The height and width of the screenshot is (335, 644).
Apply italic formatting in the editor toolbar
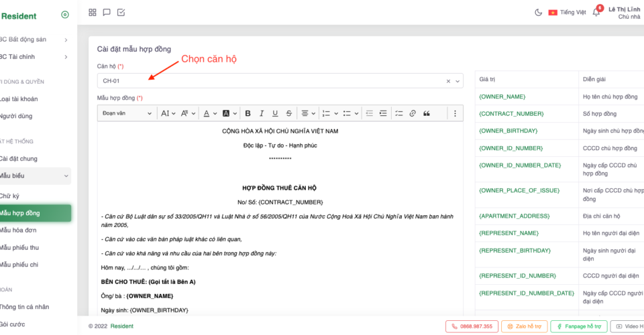(262, 113)
